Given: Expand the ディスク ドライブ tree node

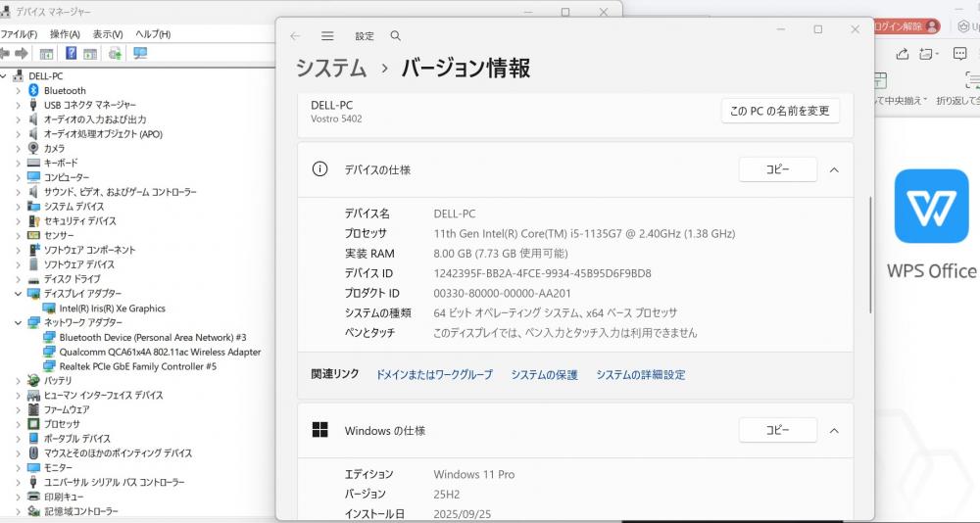Looking at the screenshot, I should pos(18,279).
